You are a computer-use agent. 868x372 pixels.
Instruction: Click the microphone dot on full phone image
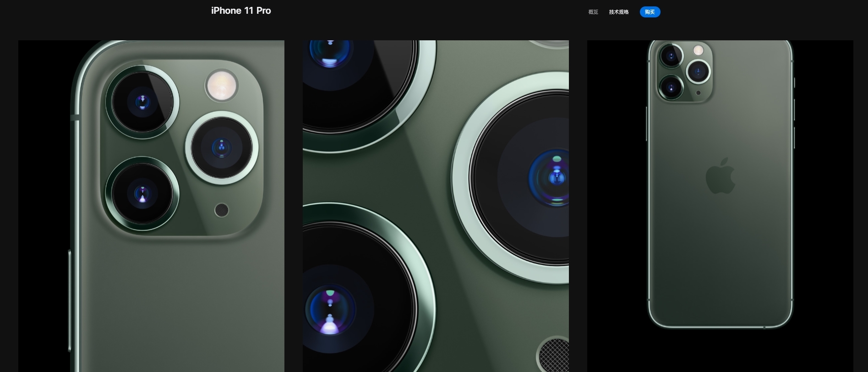pyautogui.click(x=698, y=93)
